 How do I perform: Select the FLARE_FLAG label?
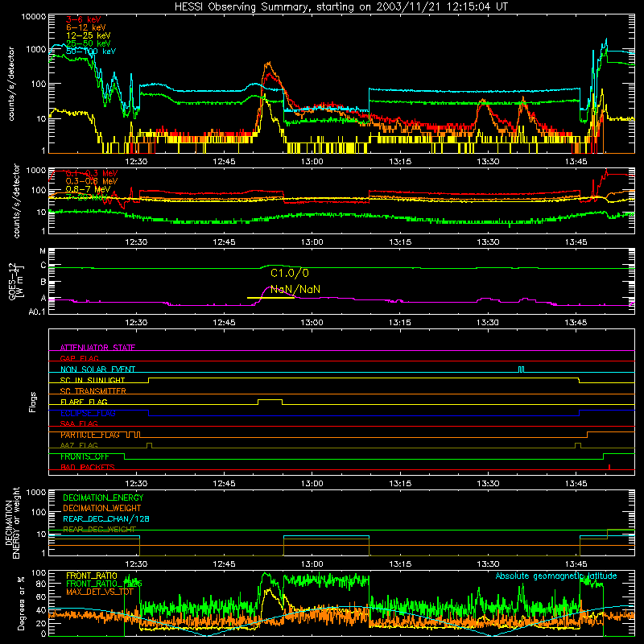[x=84, y=402]
